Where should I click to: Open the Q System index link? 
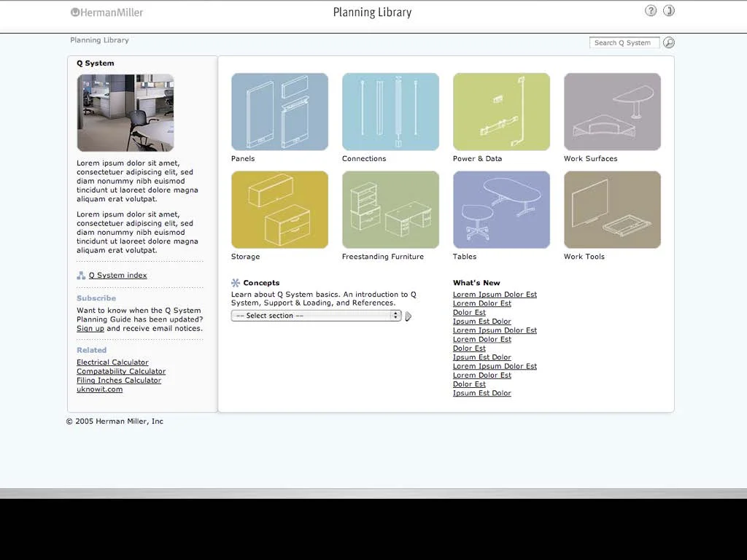coord(117,275)
